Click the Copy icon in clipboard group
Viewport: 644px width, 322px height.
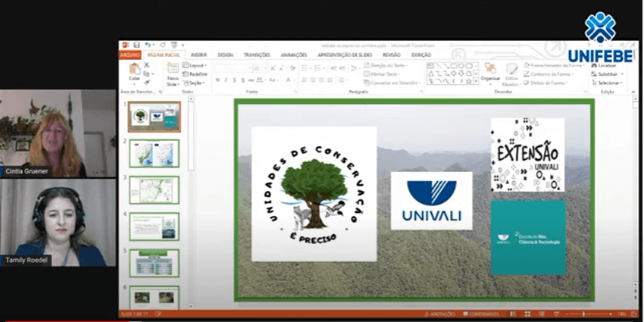click(146, 73)
